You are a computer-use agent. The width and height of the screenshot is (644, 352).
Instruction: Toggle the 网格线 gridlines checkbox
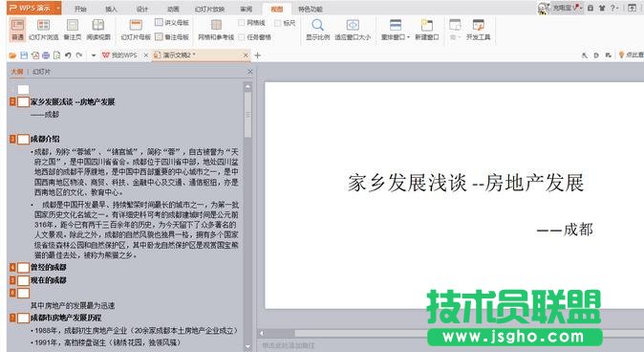242,23
